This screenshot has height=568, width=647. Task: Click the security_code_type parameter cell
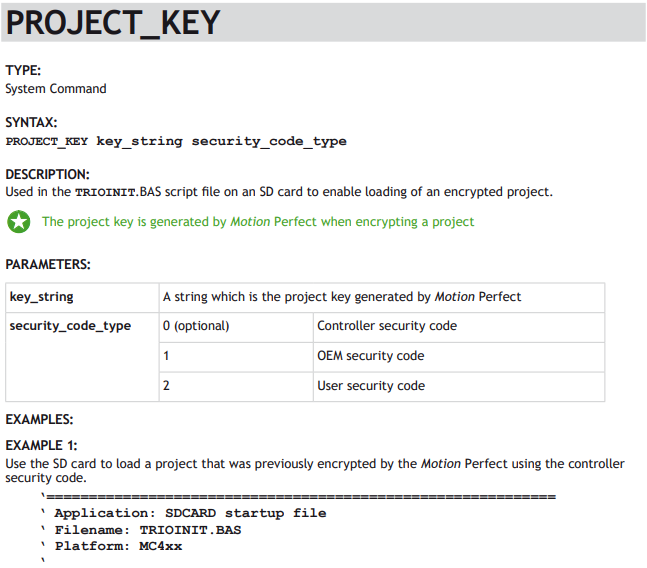coord(82,357)
